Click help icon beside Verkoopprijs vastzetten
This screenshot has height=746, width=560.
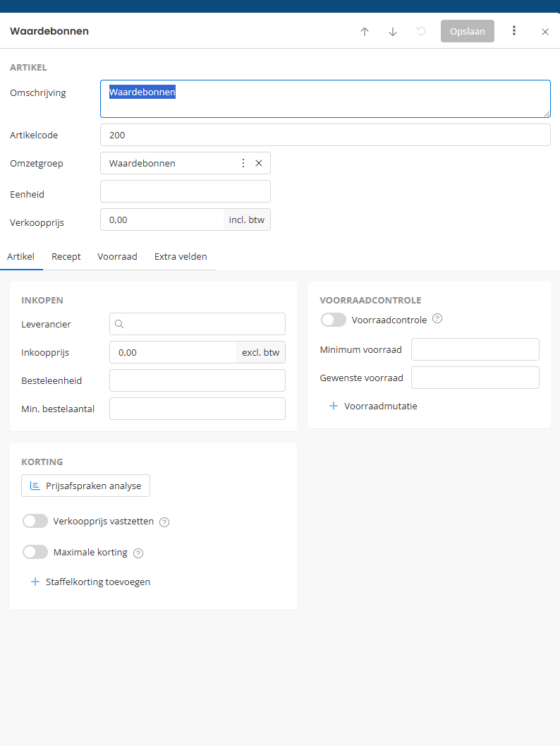coord(164,522)
